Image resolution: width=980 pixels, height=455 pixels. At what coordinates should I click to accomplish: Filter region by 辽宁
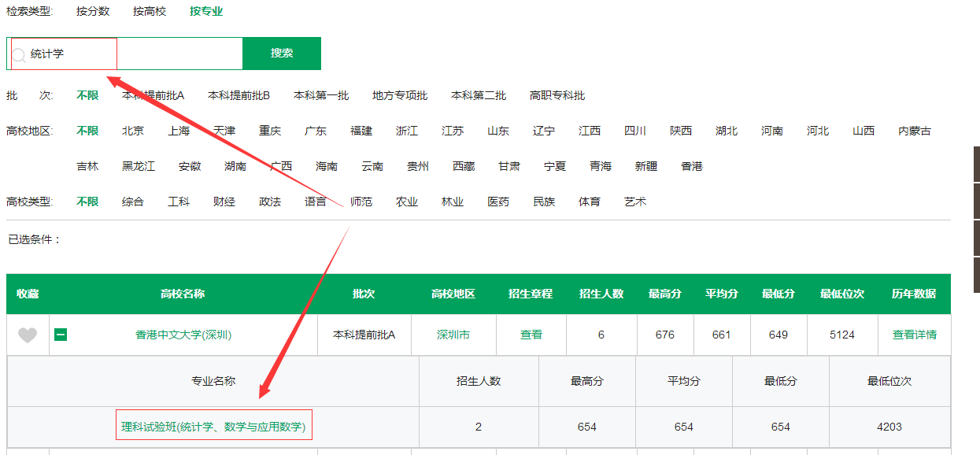(544, 131)
